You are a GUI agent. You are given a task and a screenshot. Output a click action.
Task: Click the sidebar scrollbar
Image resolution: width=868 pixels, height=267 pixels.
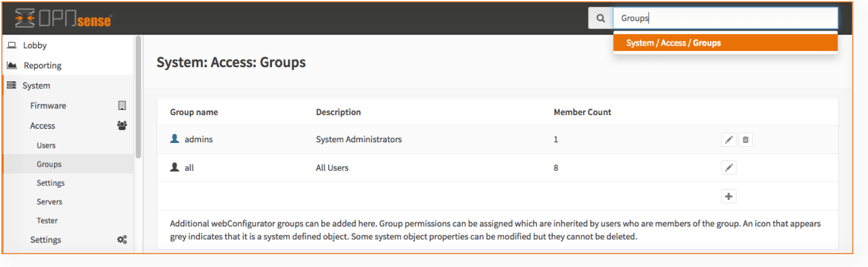138,97
